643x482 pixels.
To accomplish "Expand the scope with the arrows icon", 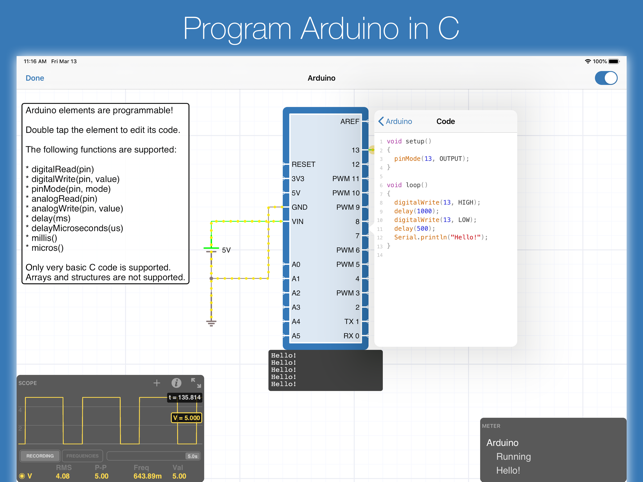I will [x=196, y=383].
